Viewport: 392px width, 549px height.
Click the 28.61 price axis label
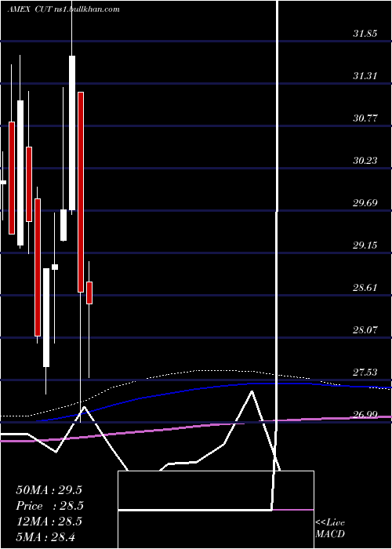(365, 288)
